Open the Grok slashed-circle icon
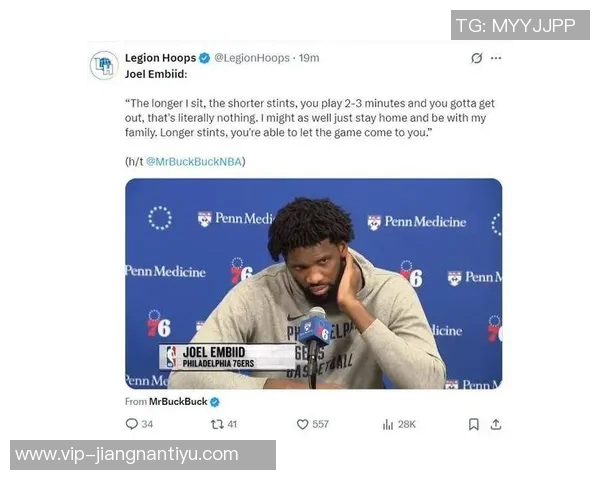This screenshot has width=600, height=480. (x=476, y=58)
